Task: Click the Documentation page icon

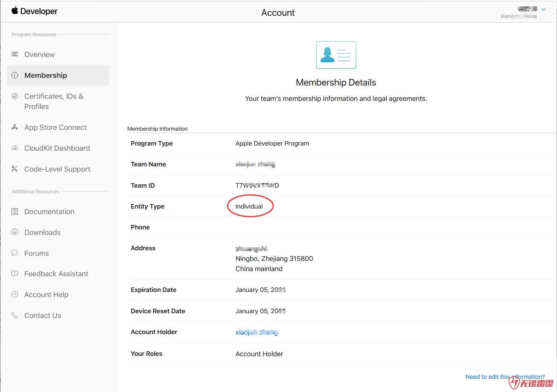Action: point(15,212)
